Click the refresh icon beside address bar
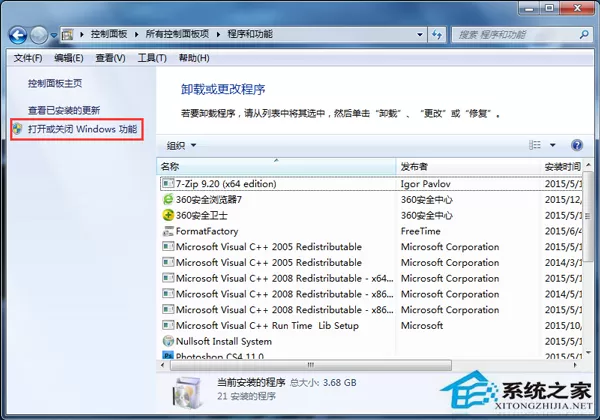The image size is (600, 420). pyautogui.click(x=437, y=35)
